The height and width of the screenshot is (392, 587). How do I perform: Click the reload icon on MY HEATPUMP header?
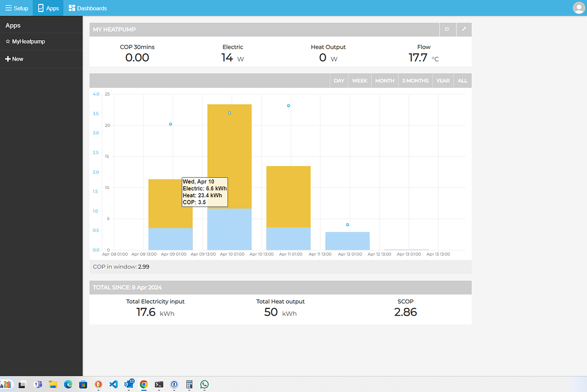(x=447, y=29)
